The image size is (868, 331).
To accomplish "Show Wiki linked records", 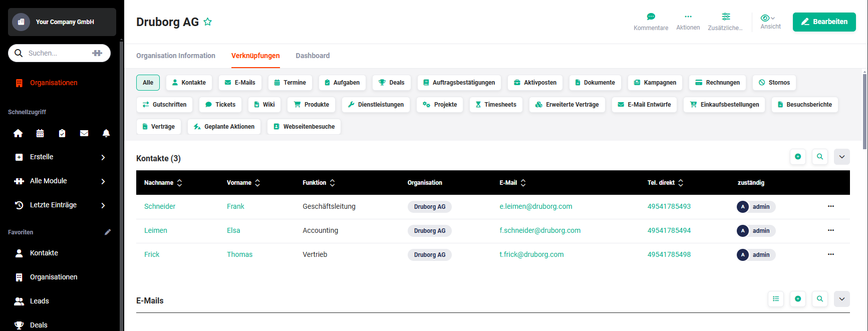I will point(264,105).
